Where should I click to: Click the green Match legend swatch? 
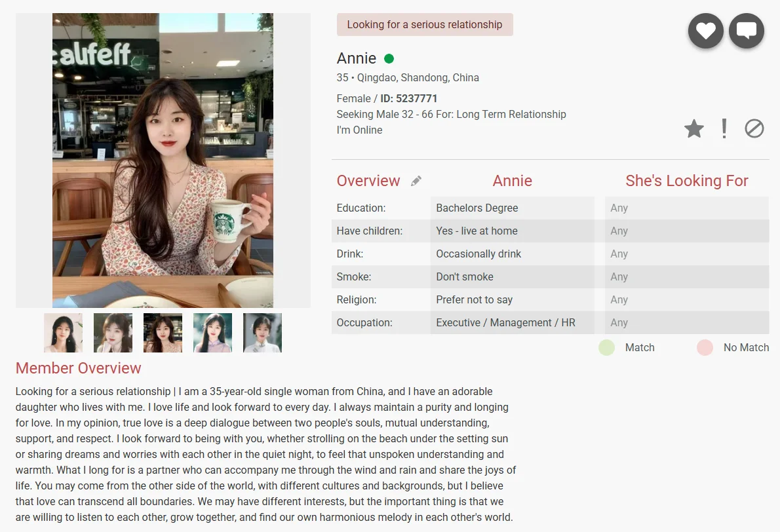click(x=606, y=347)
